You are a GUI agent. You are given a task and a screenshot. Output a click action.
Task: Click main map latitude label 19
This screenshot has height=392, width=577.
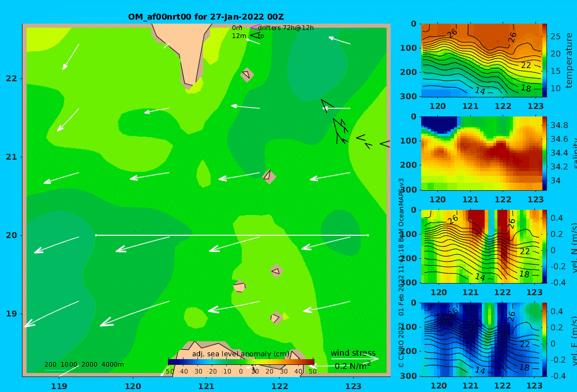coord(12,314)
